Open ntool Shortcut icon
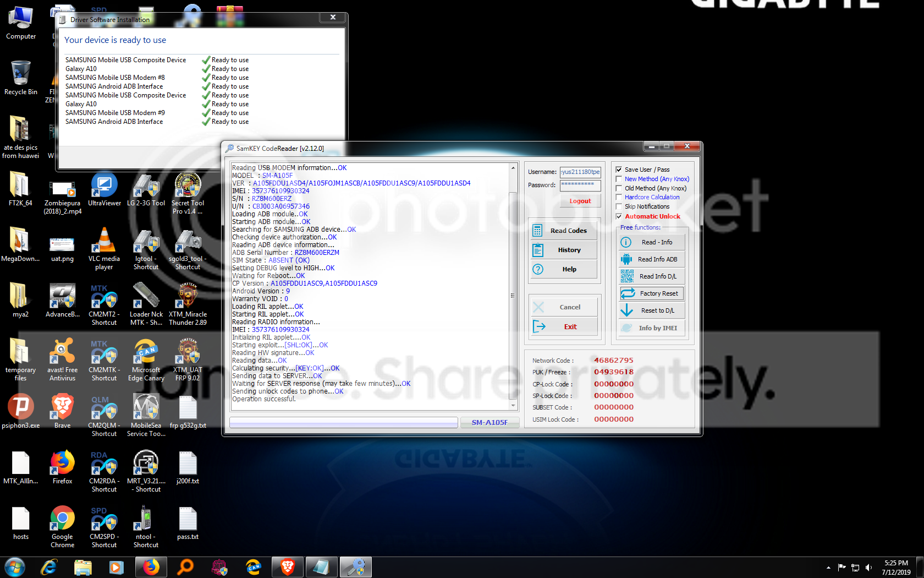The image size is (924, 578). pos(146,527)
